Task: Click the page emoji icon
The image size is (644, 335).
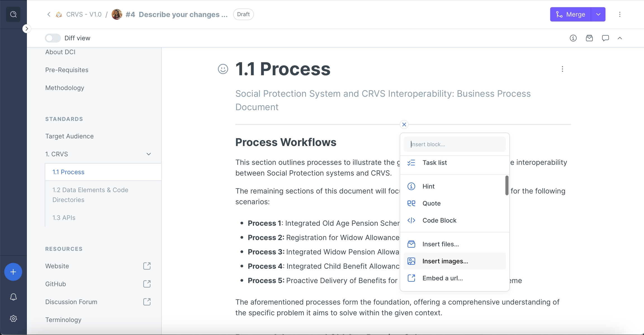Action: [223, 69]
